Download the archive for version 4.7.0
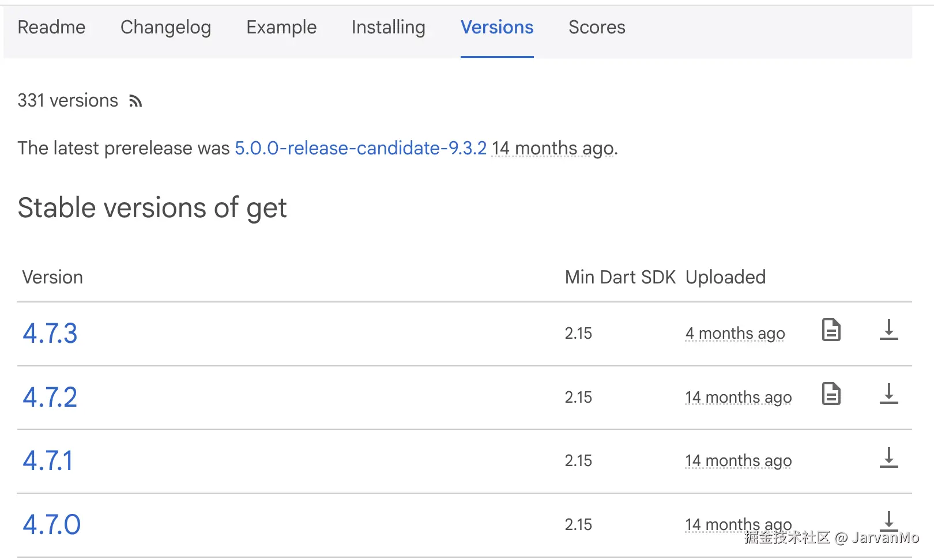The width and height of the screenshot is (934, 560). click(x=888, y=521)
